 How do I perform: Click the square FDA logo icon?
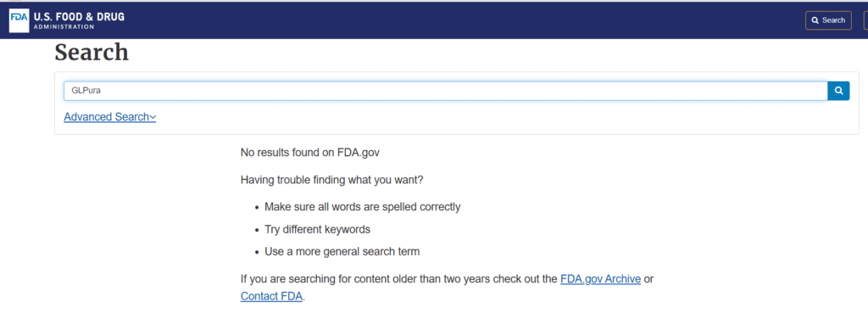19,20
